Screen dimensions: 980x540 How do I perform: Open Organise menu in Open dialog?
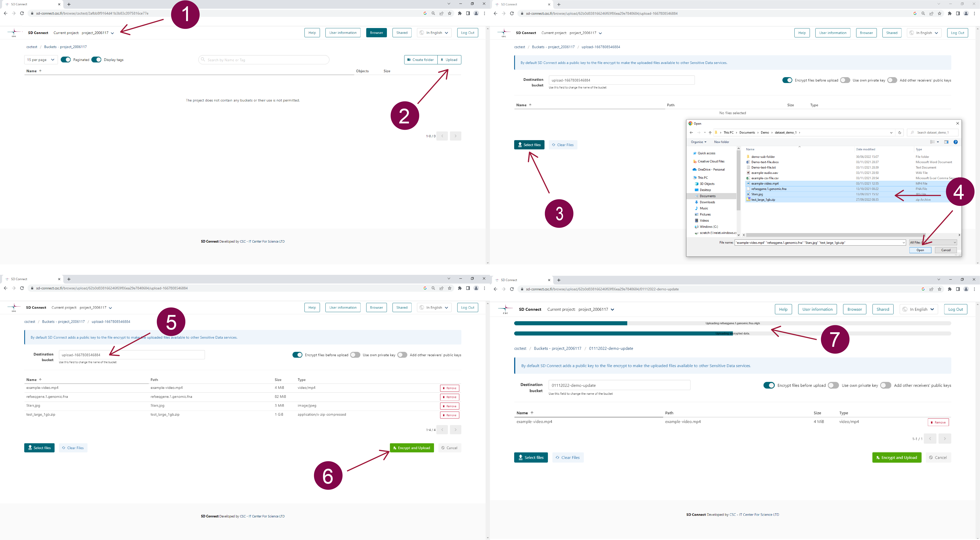pos(698,142)
